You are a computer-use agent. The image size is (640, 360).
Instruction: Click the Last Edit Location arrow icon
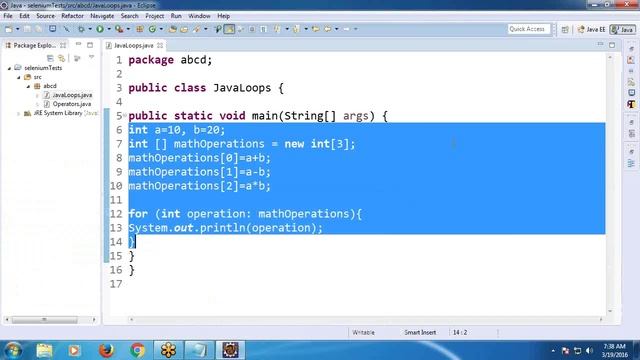pos(316,29)
